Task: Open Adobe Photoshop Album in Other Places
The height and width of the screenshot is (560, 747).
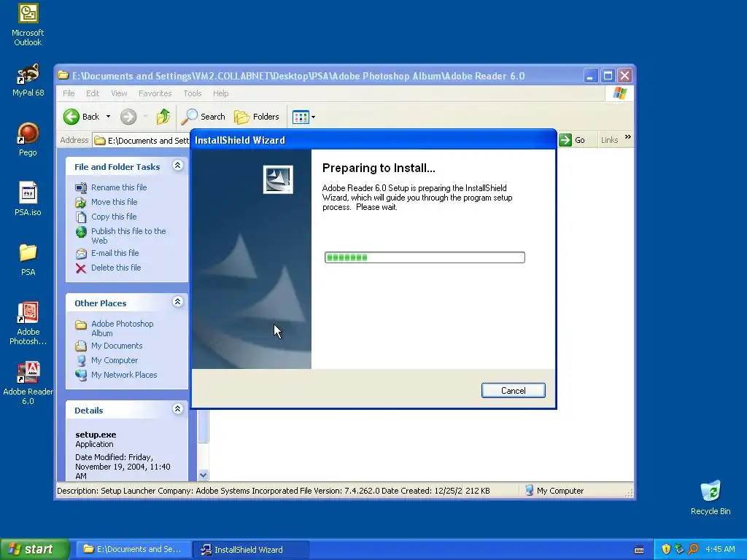Action: [x=123, y=329]
